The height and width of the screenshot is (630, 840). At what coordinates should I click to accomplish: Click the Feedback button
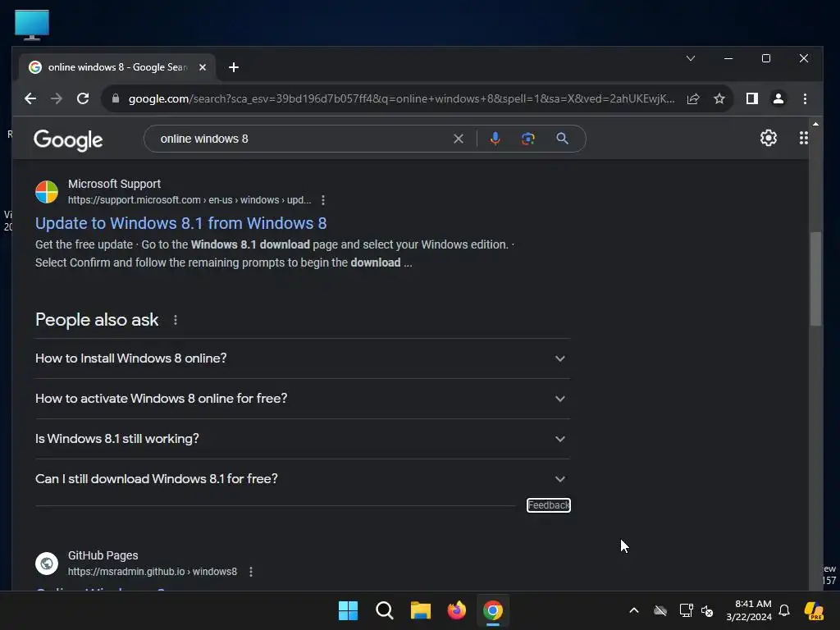(549, 505)
